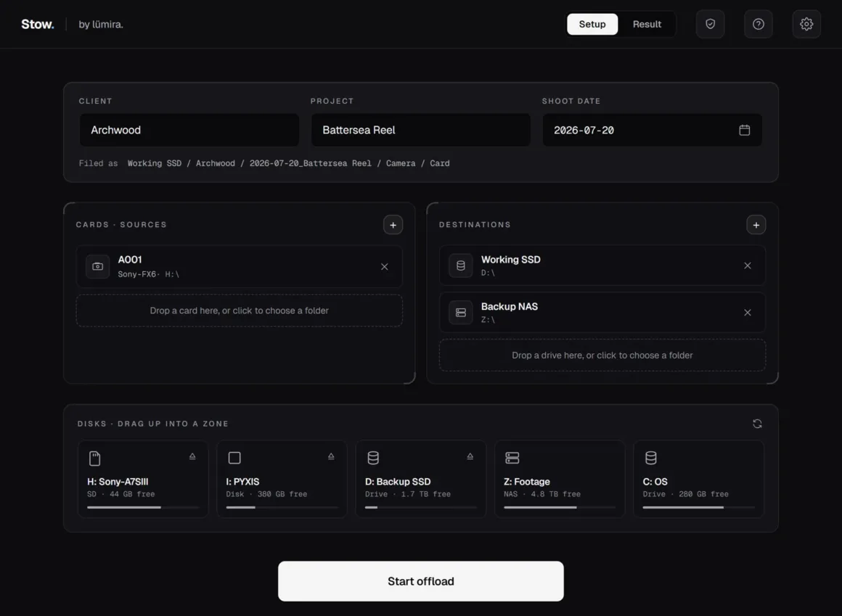Click the Project field containing Battersea Reel

tap(421, 131)
